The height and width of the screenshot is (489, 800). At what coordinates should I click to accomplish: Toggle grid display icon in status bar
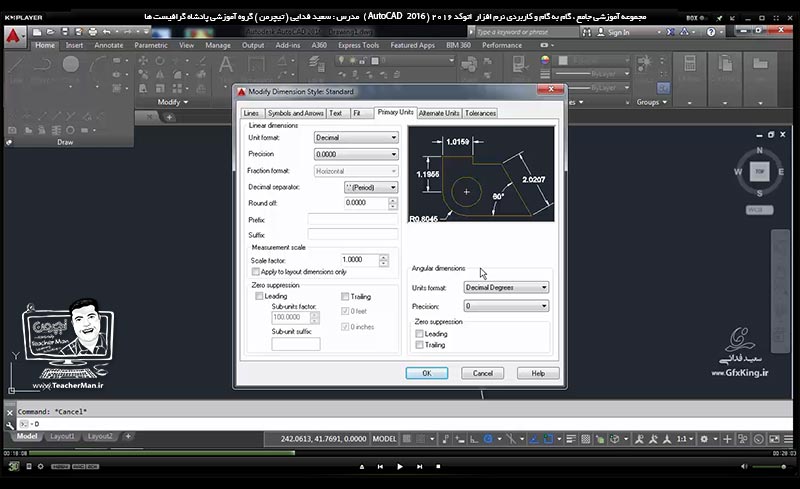(x=407, y=439)
